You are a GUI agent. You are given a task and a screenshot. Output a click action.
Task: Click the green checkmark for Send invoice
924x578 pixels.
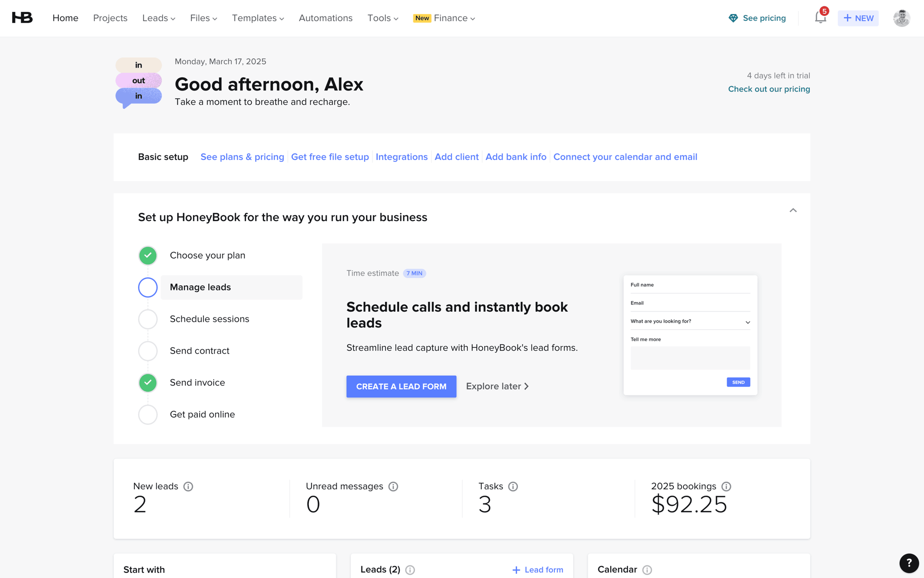[x=148, y=382]
